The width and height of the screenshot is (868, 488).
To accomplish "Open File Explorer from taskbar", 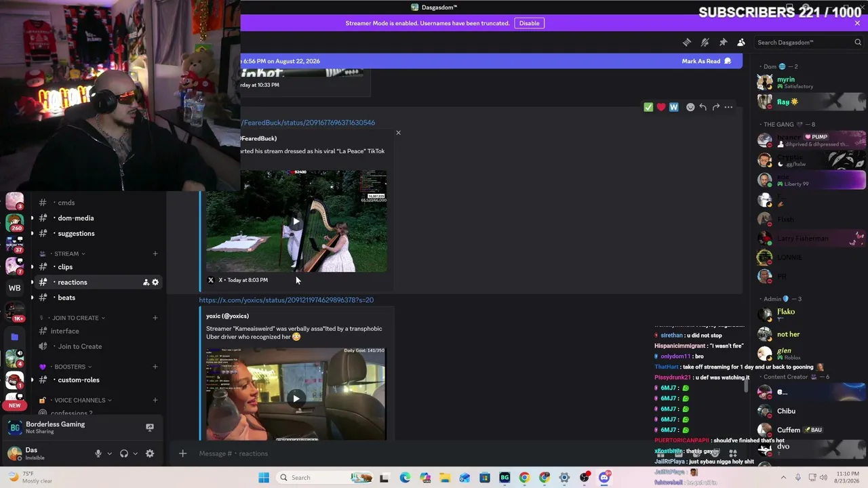I will (445, 477).
